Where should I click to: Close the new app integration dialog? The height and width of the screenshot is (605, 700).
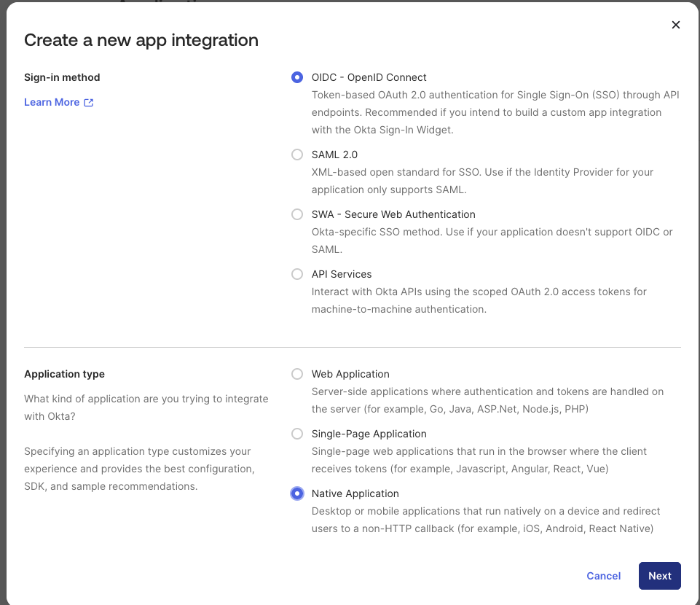[x=675, y=25]
